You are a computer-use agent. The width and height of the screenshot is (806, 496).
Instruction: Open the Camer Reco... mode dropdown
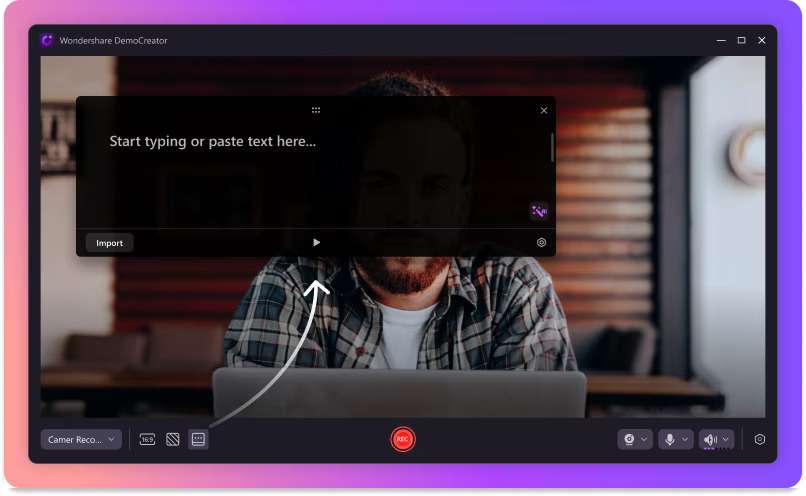click(x=81, y=439)
